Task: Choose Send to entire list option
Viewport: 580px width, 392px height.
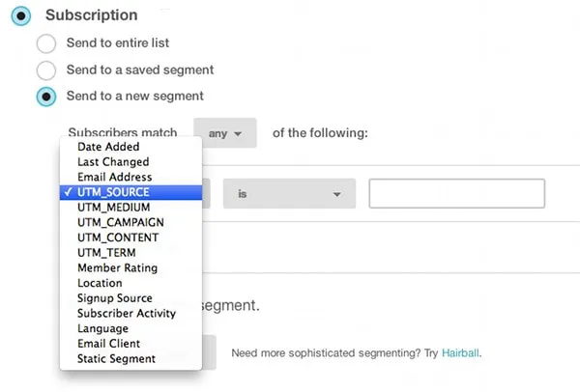Action: pyautogui.click(x=45, y=44)
